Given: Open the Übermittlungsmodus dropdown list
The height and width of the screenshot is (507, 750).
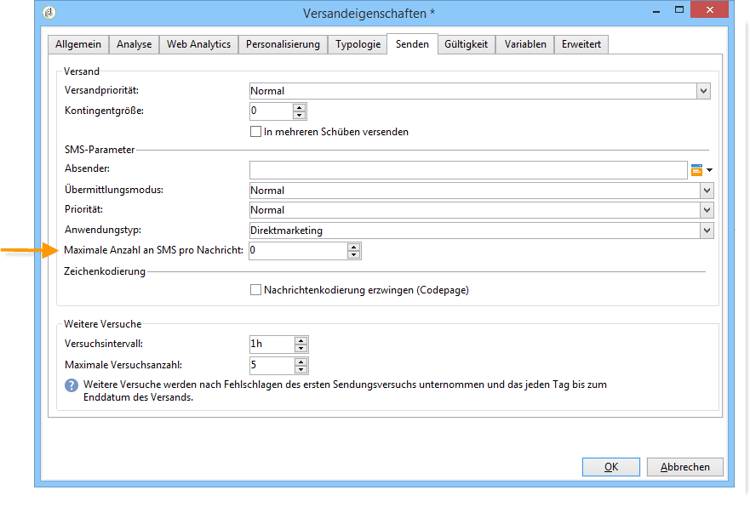Looking at the screenshot, I should click(x=707, y=190).
